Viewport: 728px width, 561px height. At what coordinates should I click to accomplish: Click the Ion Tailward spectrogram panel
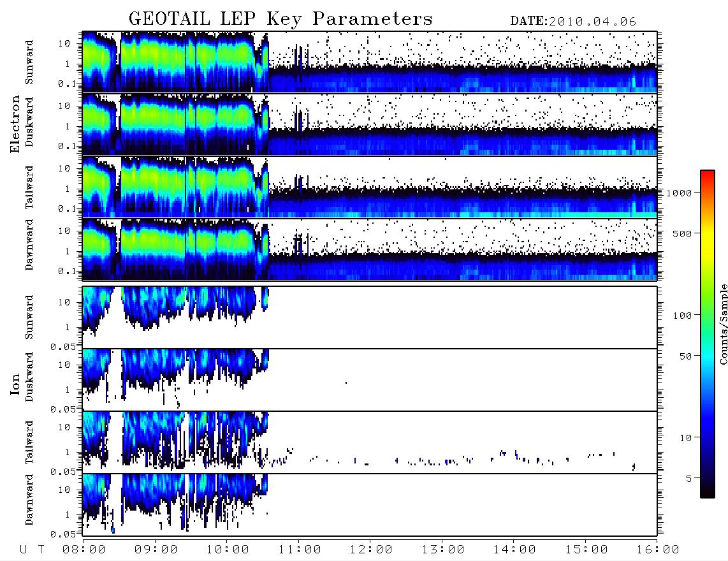click(370, 442)
